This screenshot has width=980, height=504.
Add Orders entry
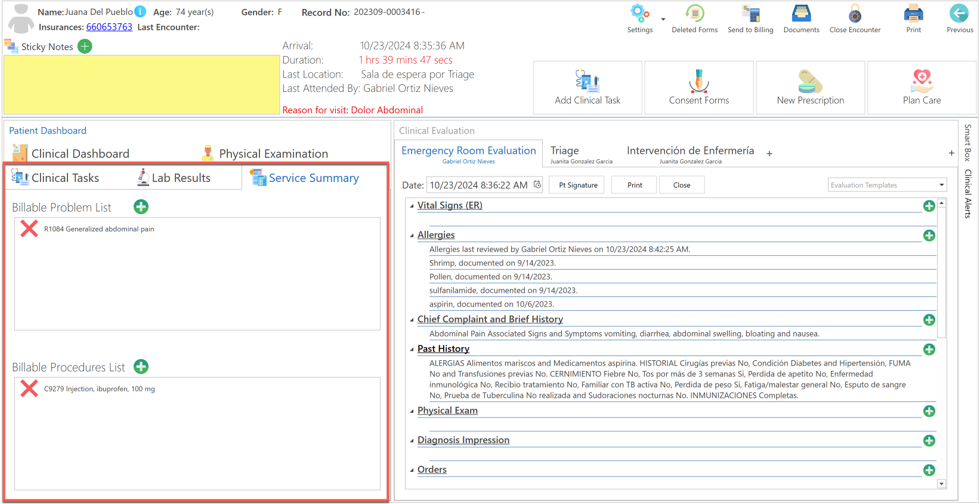point(929,470)
